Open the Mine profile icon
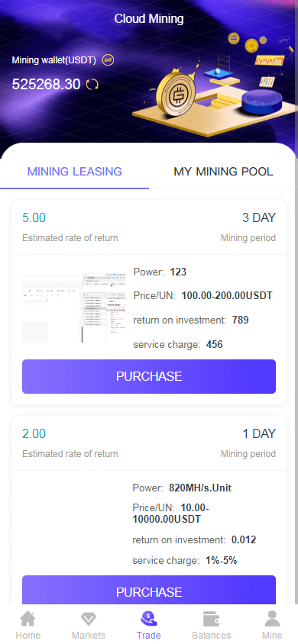The width and height of the screenshot is (298, 644). [x=272, y=618]
